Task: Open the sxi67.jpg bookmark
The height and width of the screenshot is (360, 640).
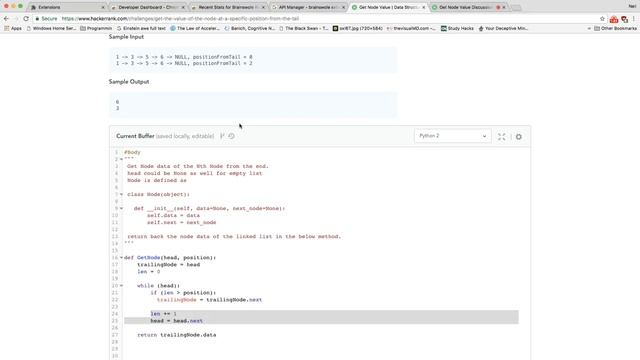Action: (358, 29)
